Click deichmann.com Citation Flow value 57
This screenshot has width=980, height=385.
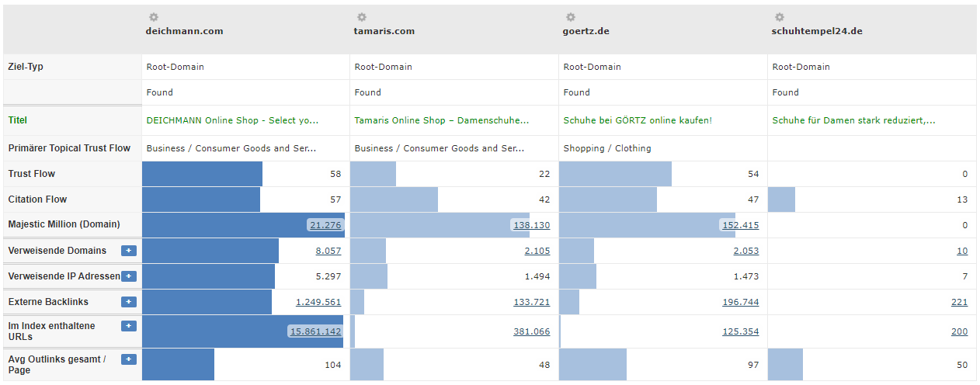[x=335, y=199]
